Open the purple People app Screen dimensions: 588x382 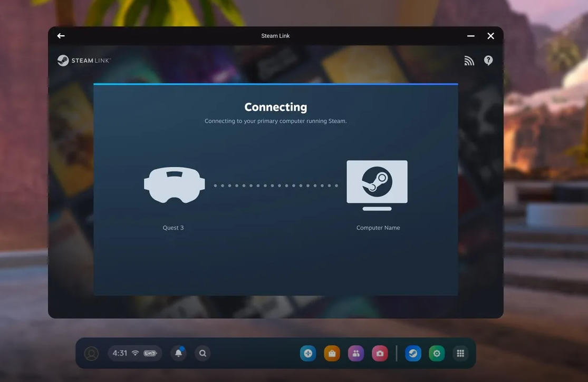coord(356,353)
